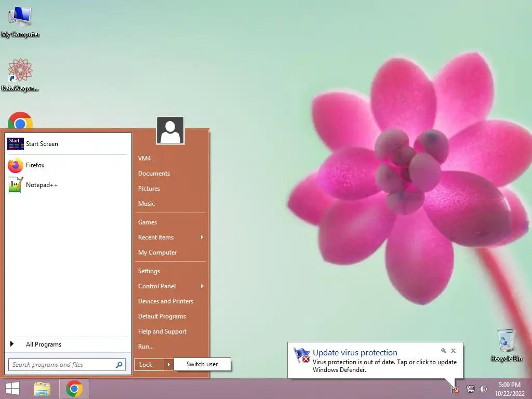Open the volume speaker tray icon
This screenshot has height=399, width=532.
(483, 389)
